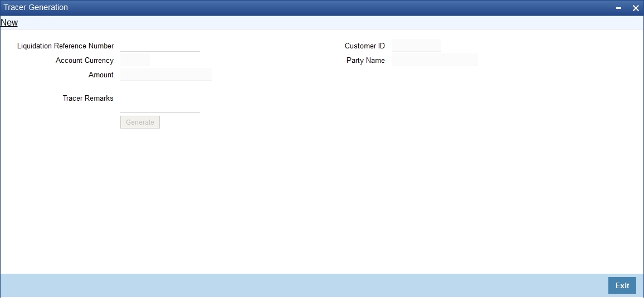The width and height of the screenshot is (644, 301).
Task: Click the Tracer Generation title text
Action: pyautogui.click(x=36, y=7)
